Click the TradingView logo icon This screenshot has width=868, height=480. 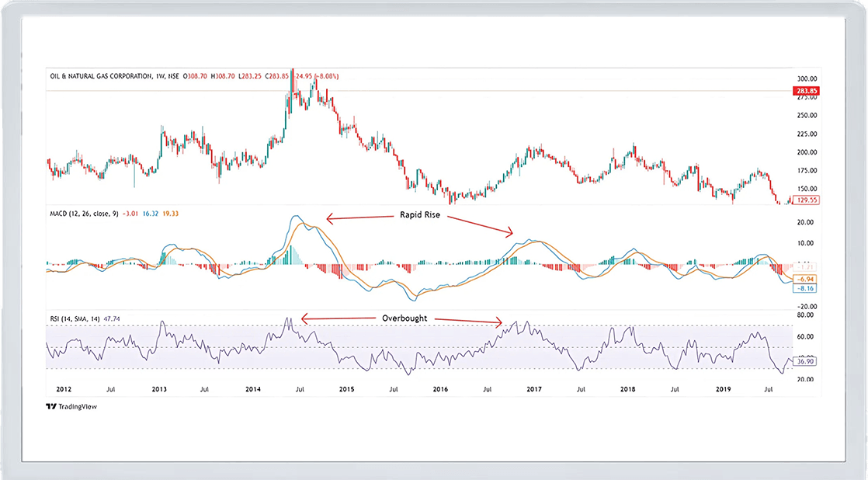tap(50, 406)
